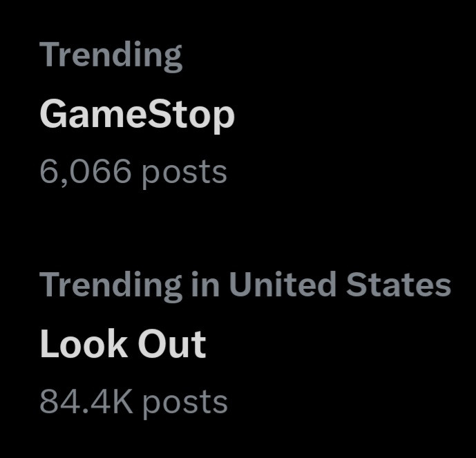Open the trend with 6,066 posts
Screen dimensions: 476x458
pos(137,115)
